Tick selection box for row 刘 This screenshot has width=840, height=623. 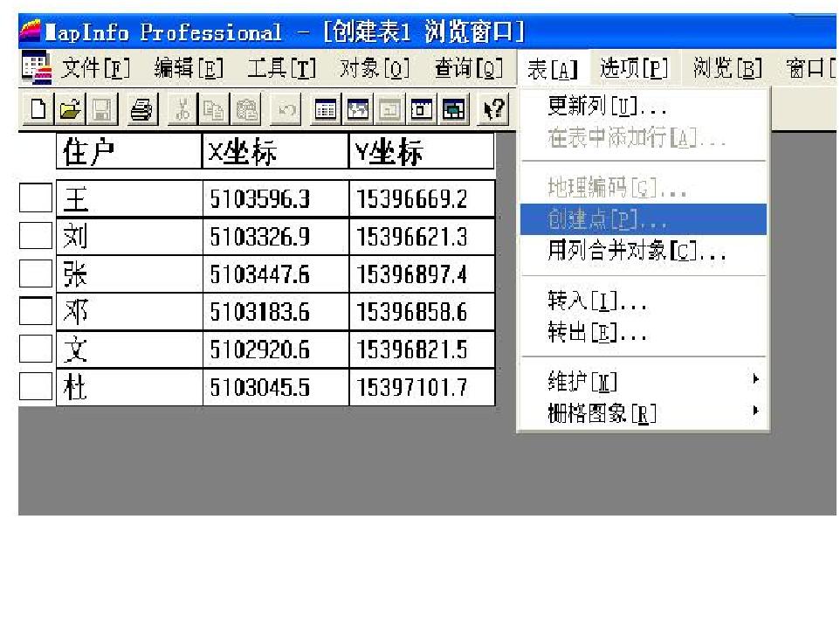[36, 235]
